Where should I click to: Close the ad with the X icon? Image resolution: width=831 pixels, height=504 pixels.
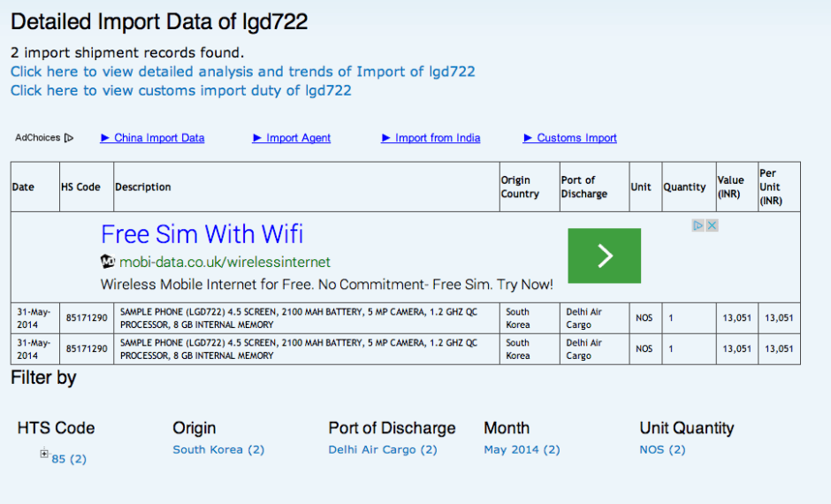(x=712, y=225)
